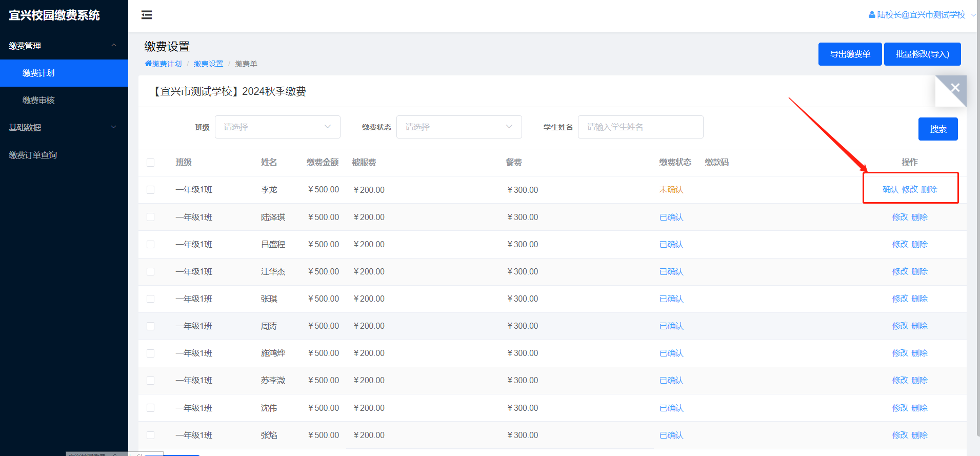Image resolution: width=980 pixels, height=456 pixels.
Task: Toggle the select-all header checkbox
Action: tap(150, 163)
